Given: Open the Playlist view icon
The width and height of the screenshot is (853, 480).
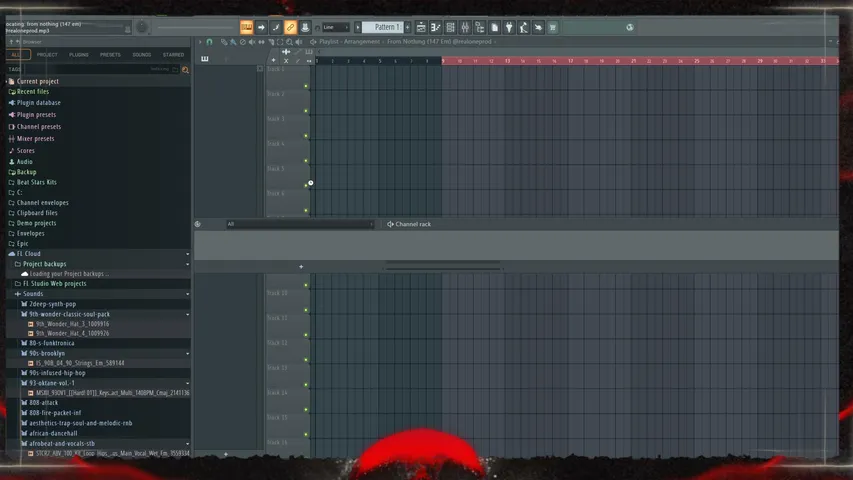Looking at the screenshot, I should pyautogui.click(x=421, y=27).
